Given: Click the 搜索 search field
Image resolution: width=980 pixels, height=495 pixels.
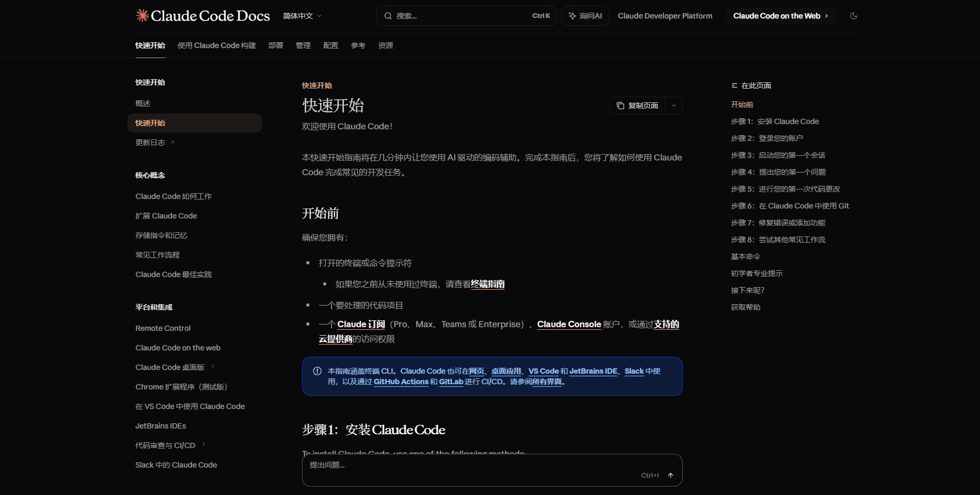Looking at the screenshot, I should click(466, 16).
